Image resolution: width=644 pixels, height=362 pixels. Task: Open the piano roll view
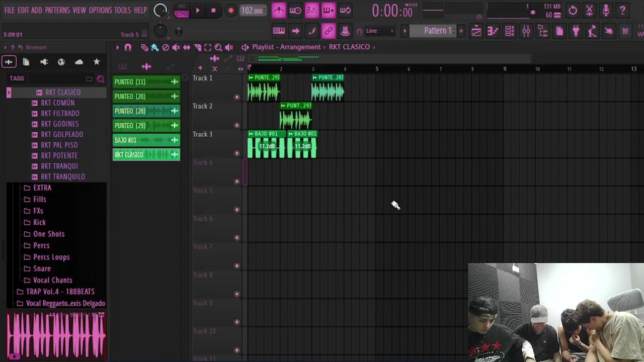click(493, 31)
